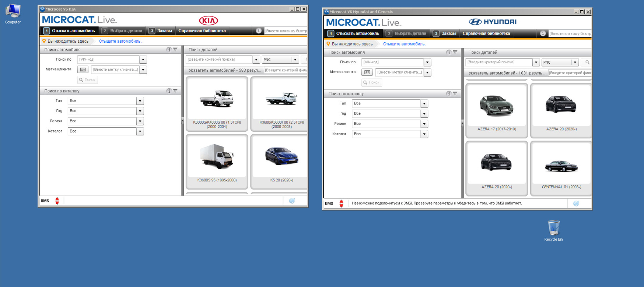The height and width of the screenshot is (287, 644).
Task: Click the globe status icon in Hyundai window
Action: (576, 203)
